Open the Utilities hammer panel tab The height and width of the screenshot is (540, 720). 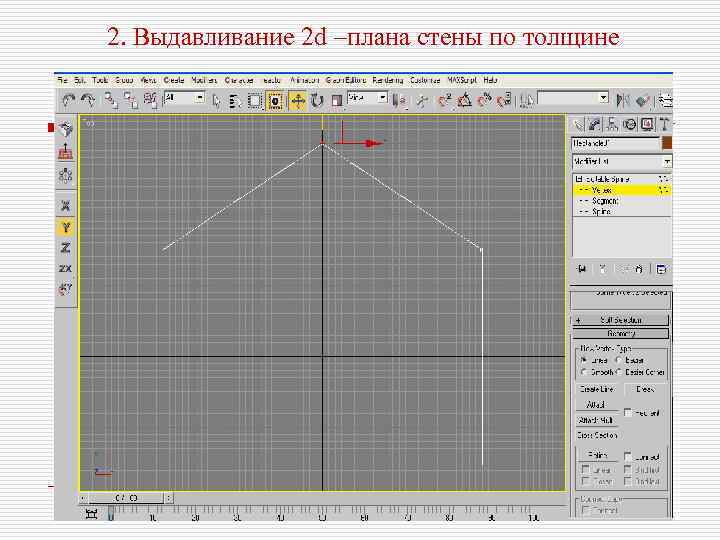(x=664, y=124)
